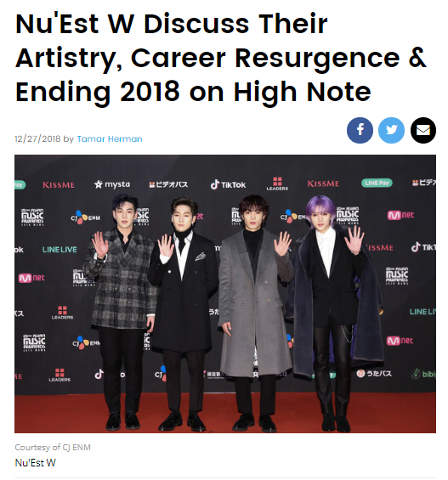Click the bibi logo in photo corner
The image size is (448, 480).
pyautogui.click(x=424, y=374)
